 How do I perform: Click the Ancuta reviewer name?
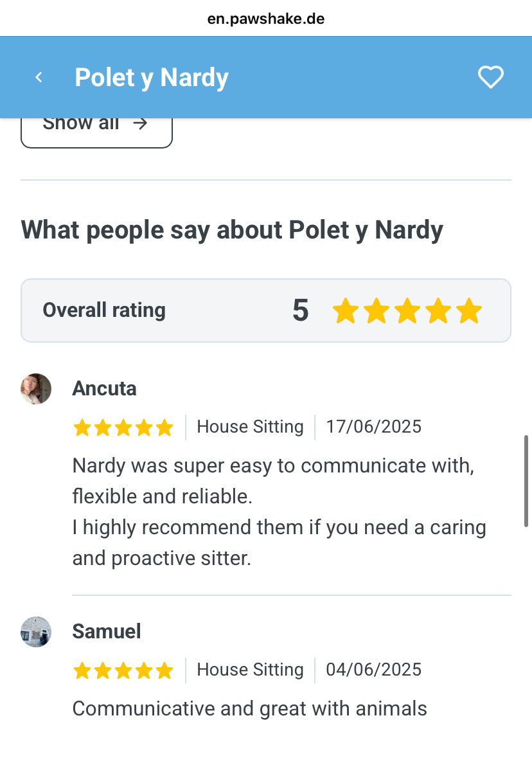click(x=104, y=389)
